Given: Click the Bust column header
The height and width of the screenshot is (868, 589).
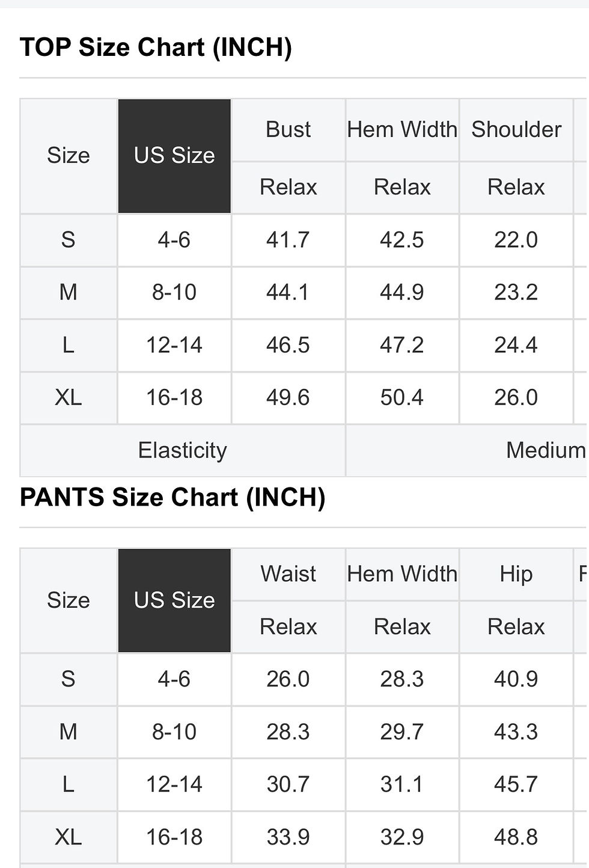Looking at the screenshot, I should tap(288, 130).
